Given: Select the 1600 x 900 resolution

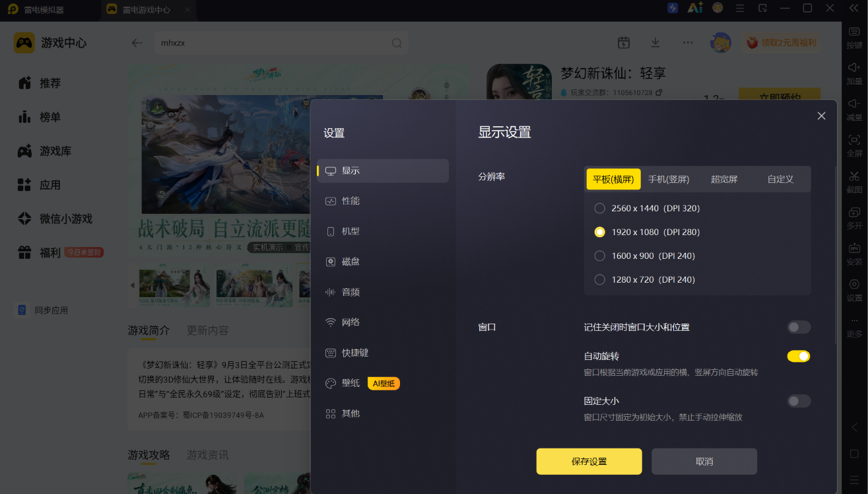Looking at the screenshot, I should coord(645,256).
